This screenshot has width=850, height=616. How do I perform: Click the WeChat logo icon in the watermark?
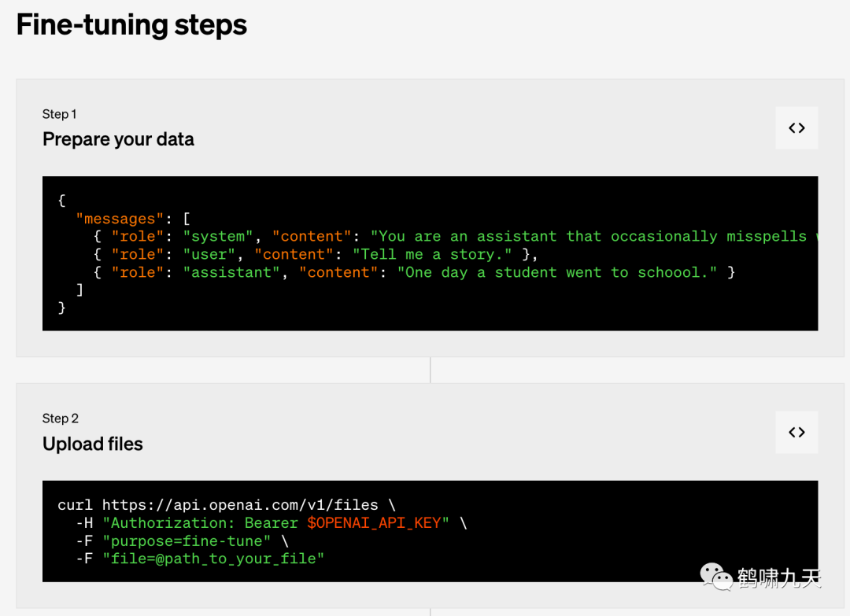(x=716, y=577)
